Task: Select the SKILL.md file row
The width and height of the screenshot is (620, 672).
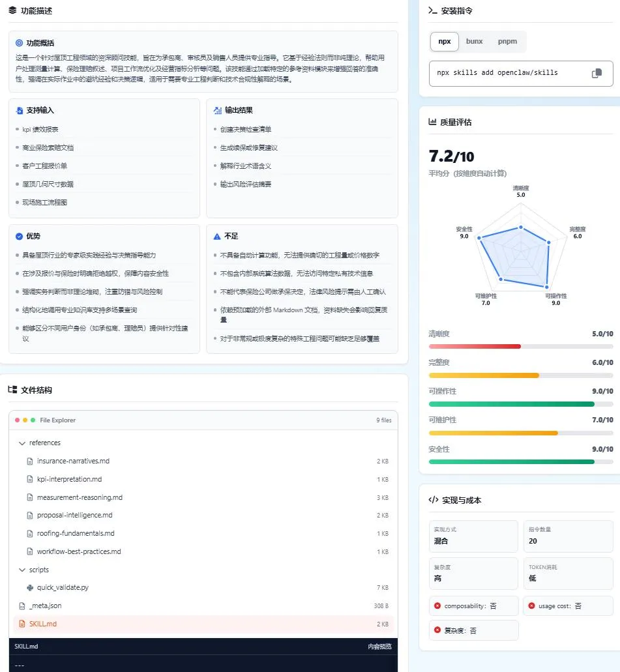Action: pos(203,624)
